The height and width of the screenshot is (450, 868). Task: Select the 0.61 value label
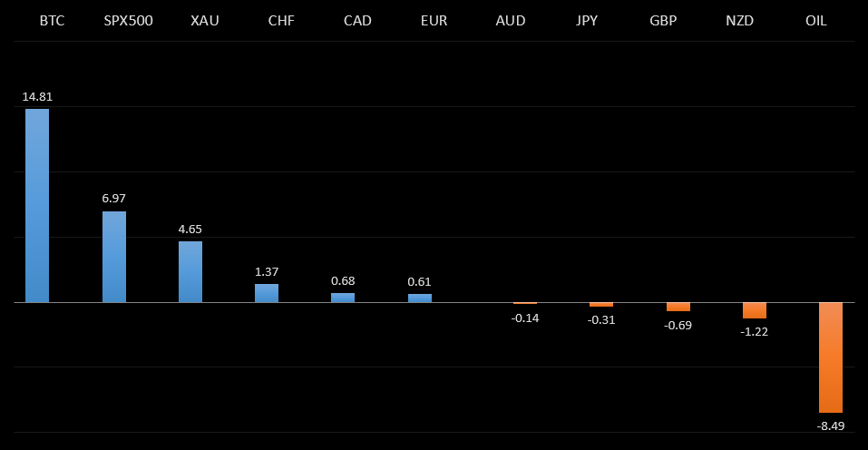pyautogui.click(x=420, y=281)
